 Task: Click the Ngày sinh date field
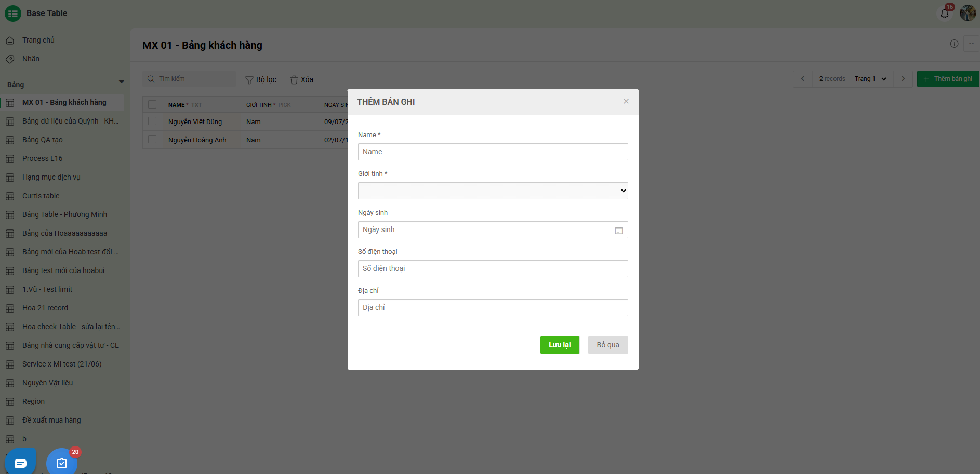click(x=493, y=229)
